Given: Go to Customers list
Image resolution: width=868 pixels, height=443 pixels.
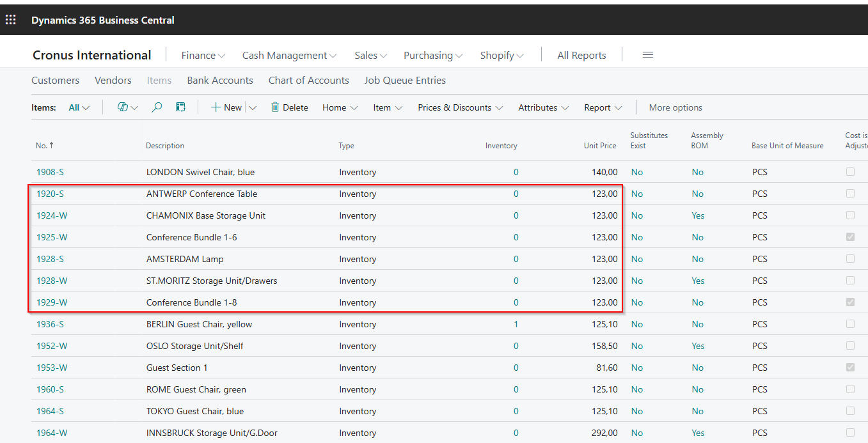Looking at the screenshot, I should point(56,81).
